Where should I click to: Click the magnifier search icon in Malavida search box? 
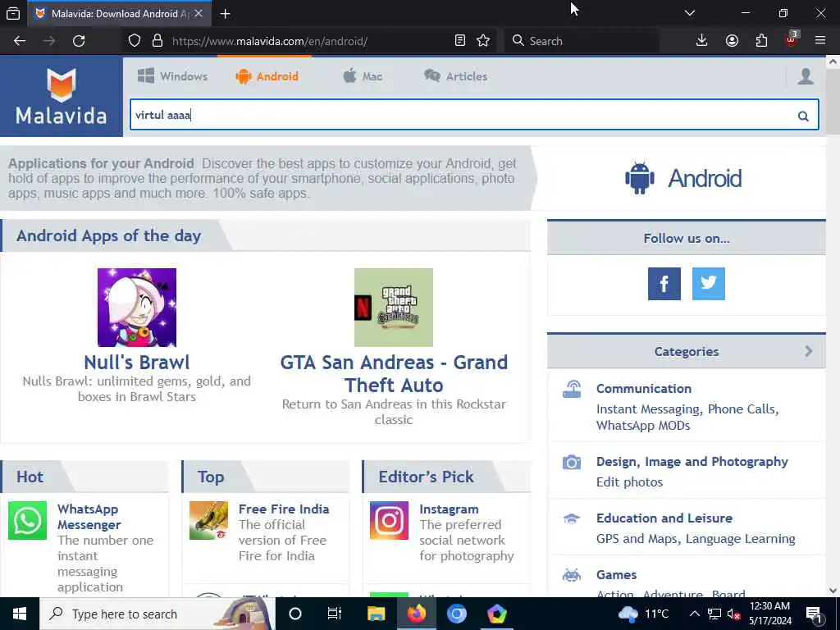[803, 116]
